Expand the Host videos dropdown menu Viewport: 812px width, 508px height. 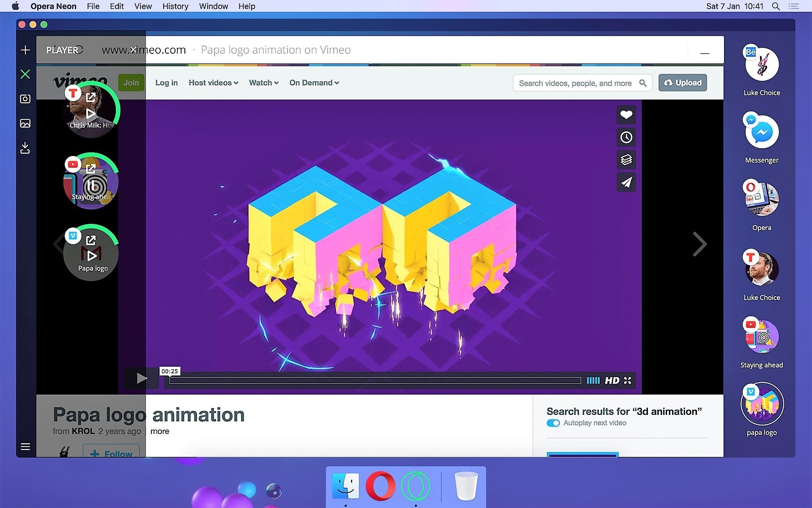click(212, 83)
